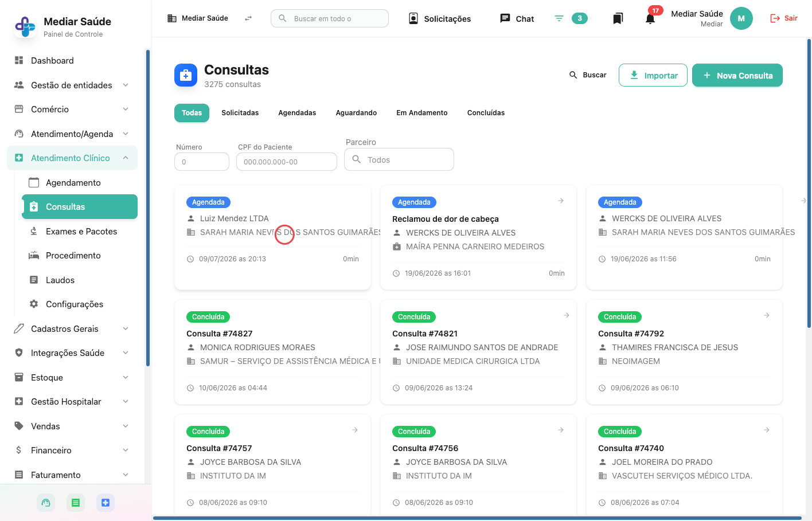812x521 pixels.
Task: Expand Cadastros Gerais menu
Action: 72,329
